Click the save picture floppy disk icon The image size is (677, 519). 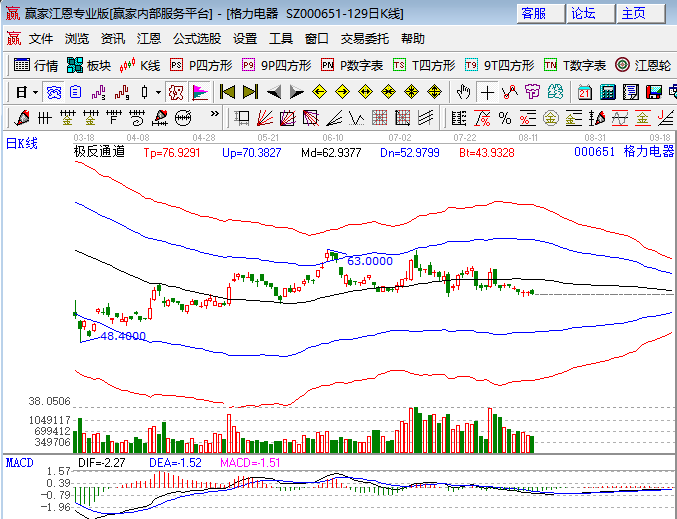coord(654,92)
